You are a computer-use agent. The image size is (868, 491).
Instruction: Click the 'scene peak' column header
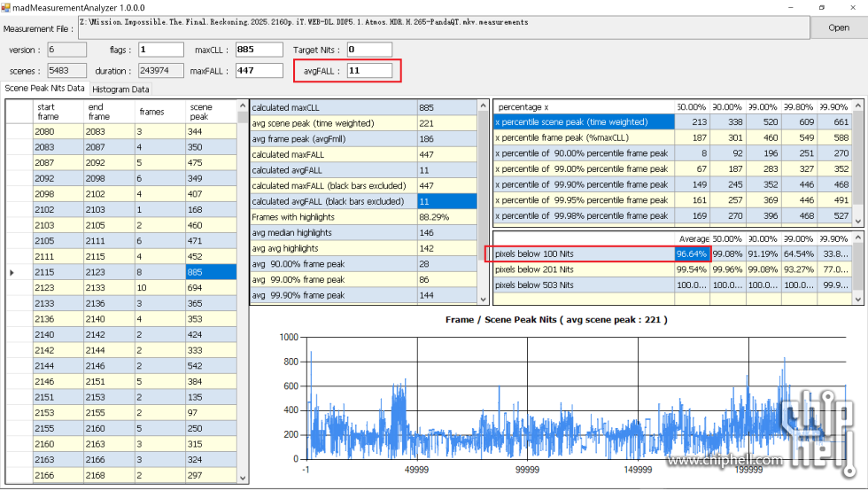pos(211,111)
